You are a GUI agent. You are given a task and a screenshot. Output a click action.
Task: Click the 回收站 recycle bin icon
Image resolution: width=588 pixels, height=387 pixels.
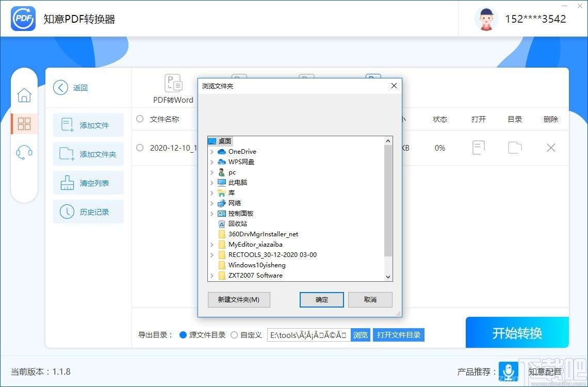tap(222, 224)
